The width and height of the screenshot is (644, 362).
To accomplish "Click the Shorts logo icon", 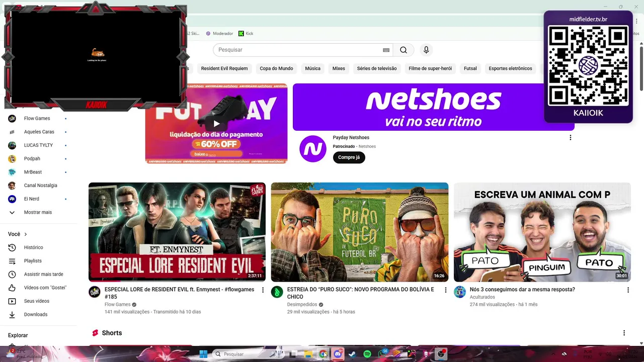I will [95, 333].
